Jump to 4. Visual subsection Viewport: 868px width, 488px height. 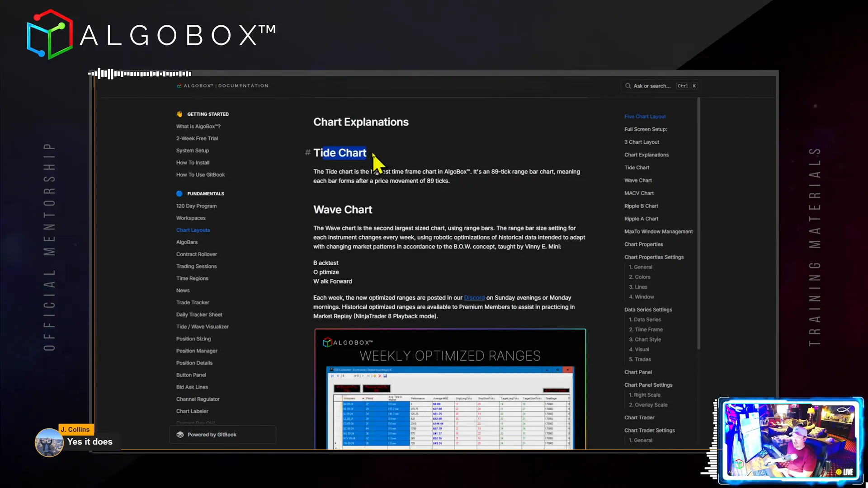(639, 350)
